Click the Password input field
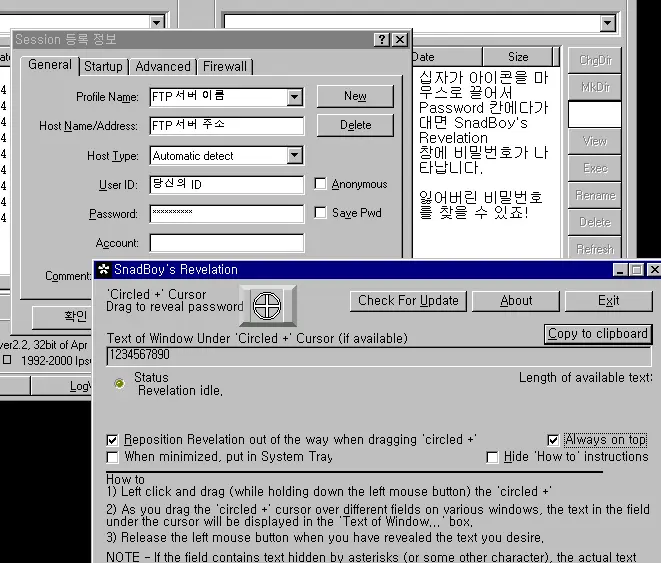Screen dimensions: 661x563 (x=227, y=214)
